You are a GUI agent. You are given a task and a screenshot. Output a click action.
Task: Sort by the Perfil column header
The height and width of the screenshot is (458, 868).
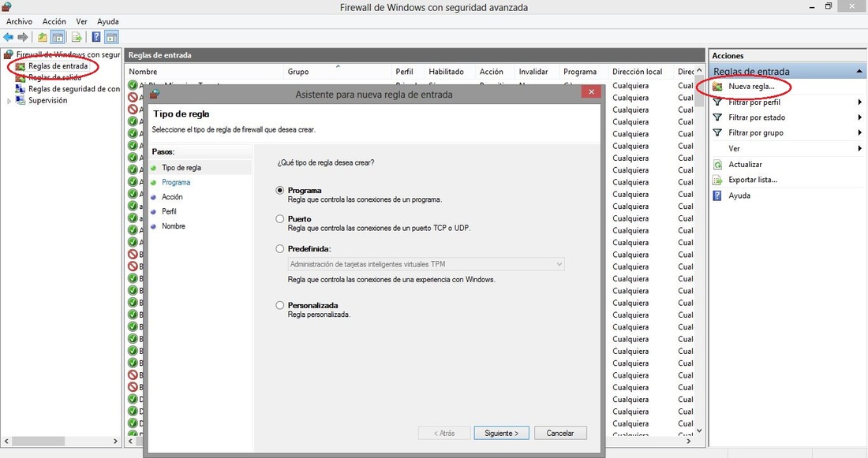(408, 72)
